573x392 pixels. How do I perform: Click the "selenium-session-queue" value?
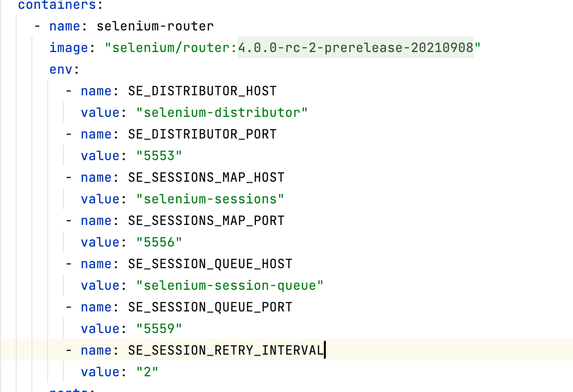point(229,286)
